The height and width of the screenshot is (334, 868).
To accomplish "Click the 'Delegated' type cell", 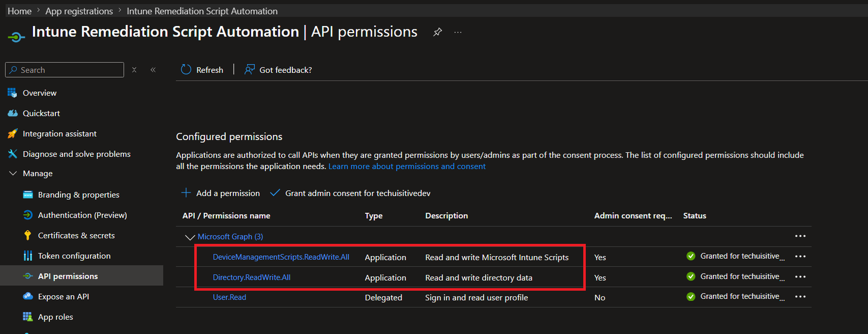I will (384, 297).
